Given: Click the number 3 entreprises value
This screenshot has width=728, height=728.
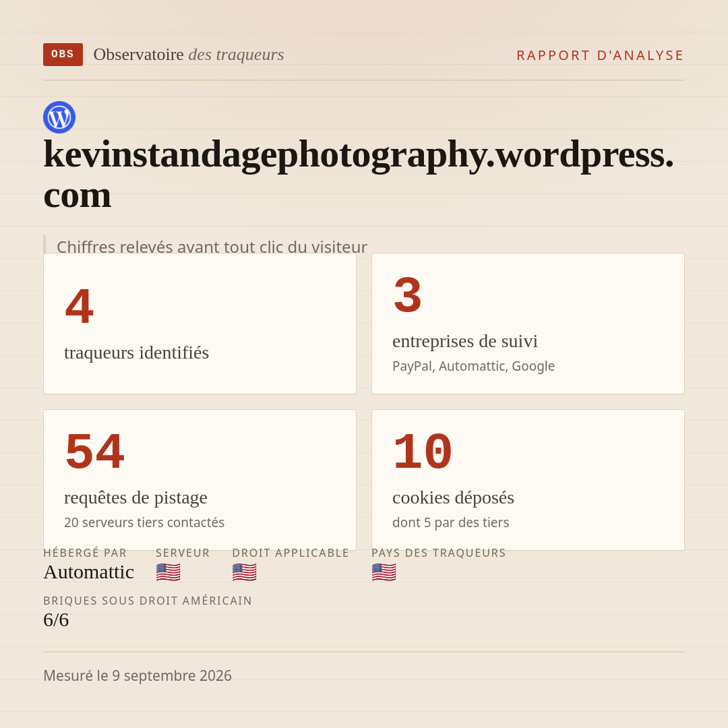Looking at the screenshot, I should point(408,295).
